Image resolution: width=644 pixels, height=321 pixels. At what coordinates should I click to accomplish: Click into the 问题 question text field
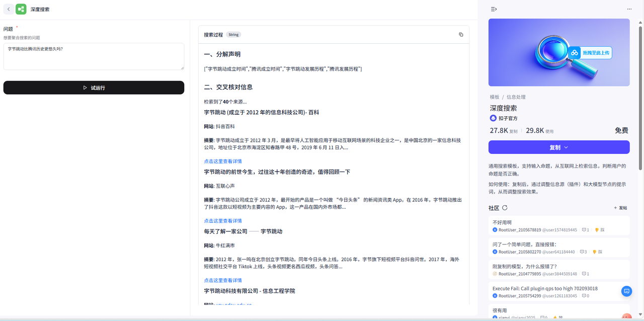(x=94, y=56)
